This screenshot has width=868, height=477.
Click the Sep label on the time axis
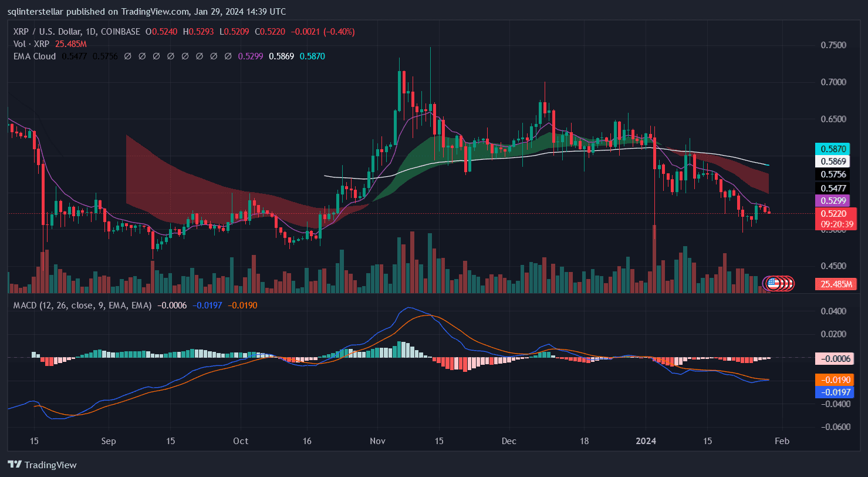click(x=108, y=441)
